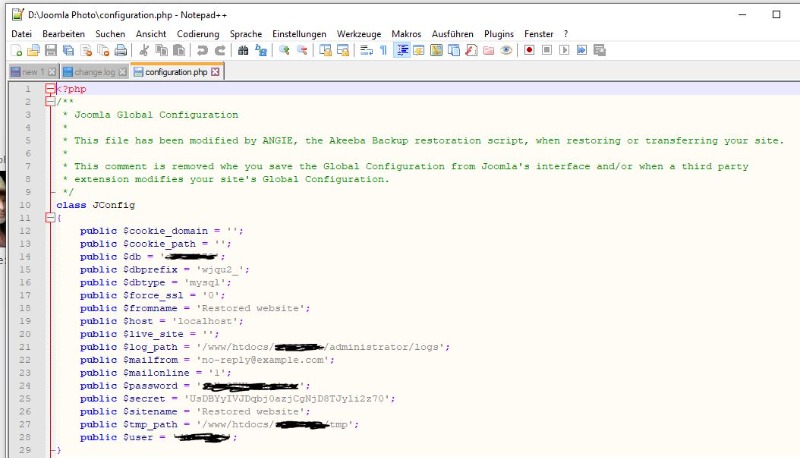Viewport: 800px width, 458px height.
Task: Click the '$mailfrom' no-reply@example.com text
Action: (265, 360)
